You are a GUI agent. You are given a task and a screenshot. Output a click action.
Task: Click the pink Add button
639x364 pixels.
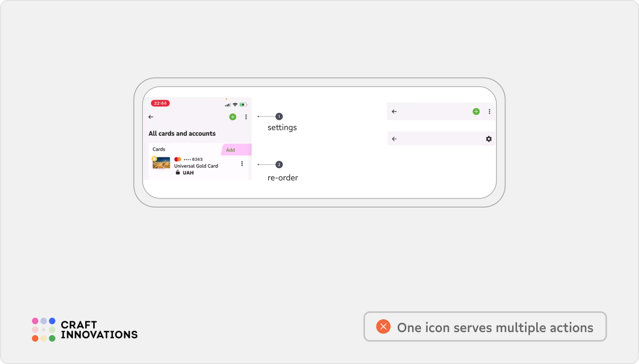tap(231, 150)
